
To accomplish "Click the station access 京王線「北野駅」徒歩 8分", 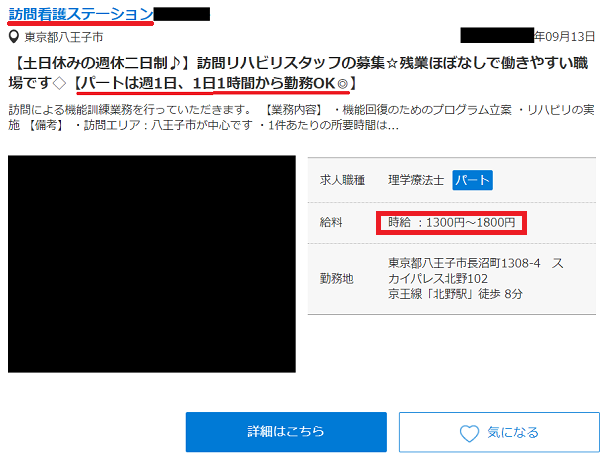I will pyautogui.click(x=455, y=294).
